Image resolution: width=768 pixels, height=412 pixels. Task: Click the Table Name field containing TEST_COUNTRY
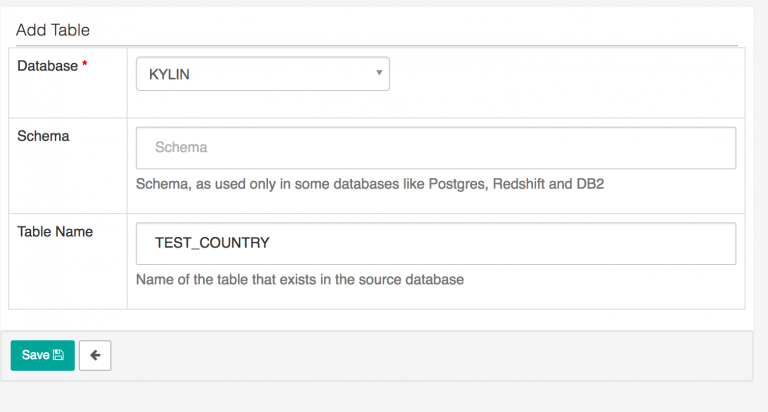click(x=435, y=243)
